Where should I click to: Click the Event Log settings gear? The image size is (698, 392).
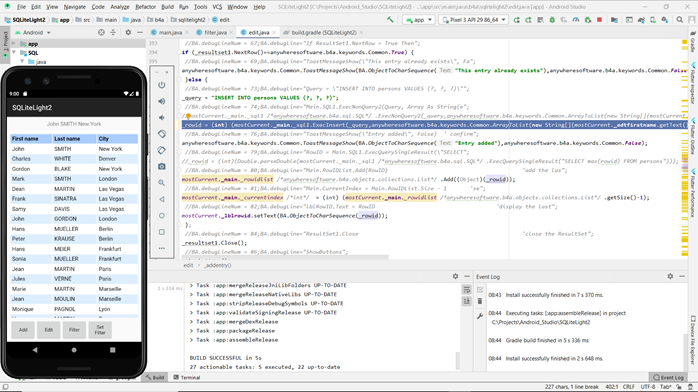pos(670,276)
